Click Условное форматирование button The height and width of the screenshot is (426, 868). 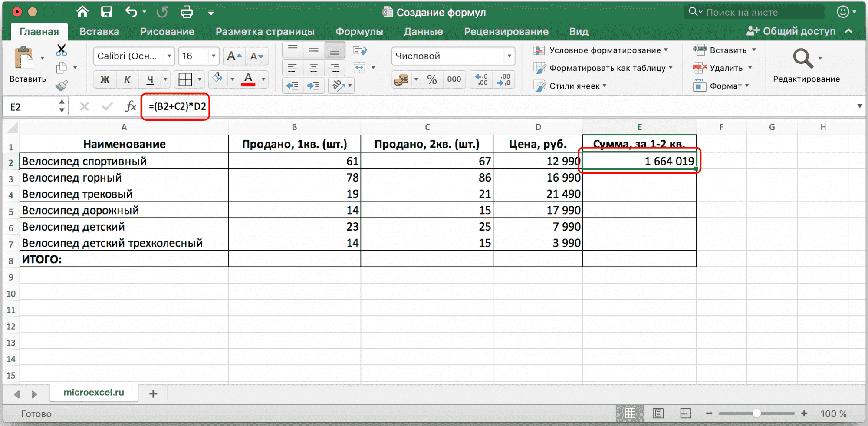pyautogui.click(x=605, y=50)
